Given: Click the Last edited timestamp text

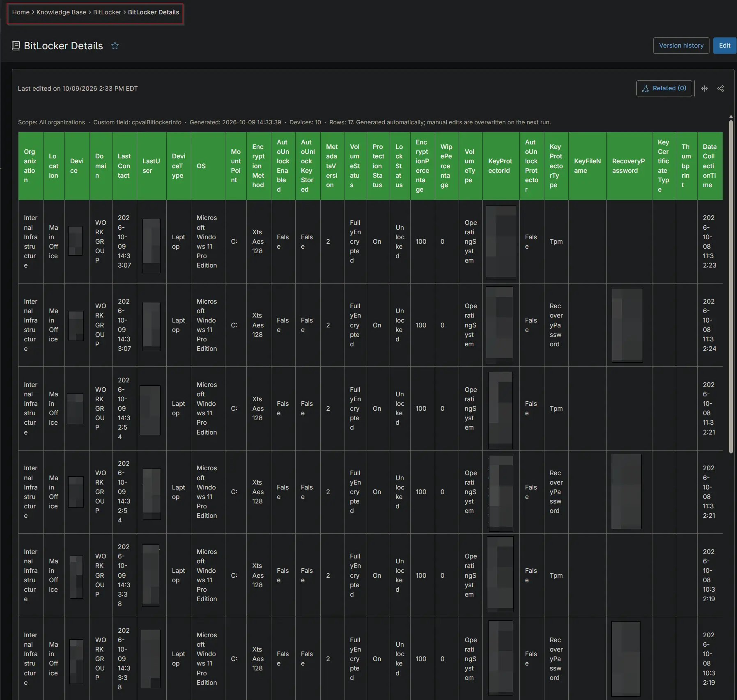Looking at the screenshot, I should pos(78,89).
